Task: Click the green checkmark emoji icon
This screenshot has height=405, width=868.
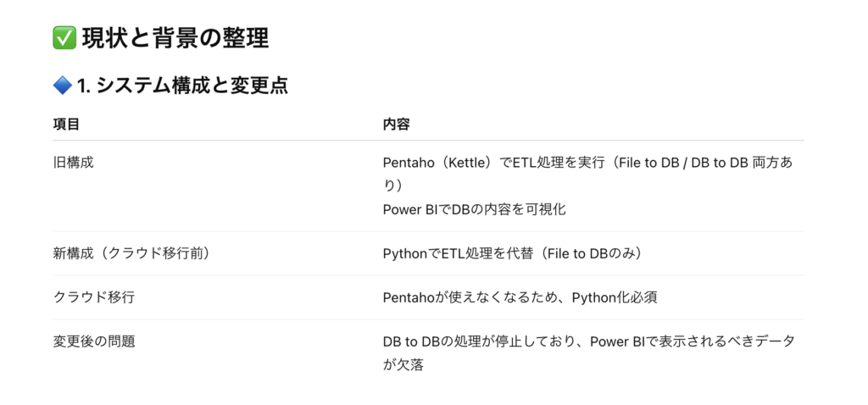Action: [64, 39]
